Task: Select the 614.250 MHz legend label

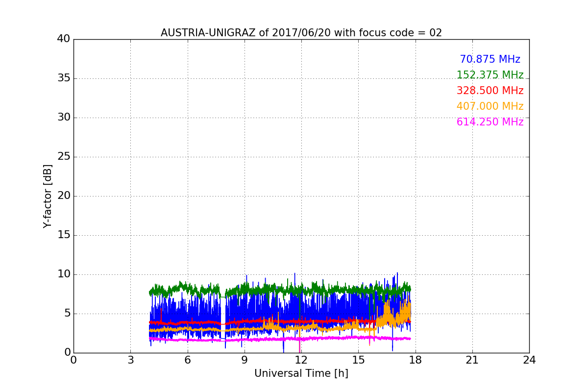Action: [490, 122]
